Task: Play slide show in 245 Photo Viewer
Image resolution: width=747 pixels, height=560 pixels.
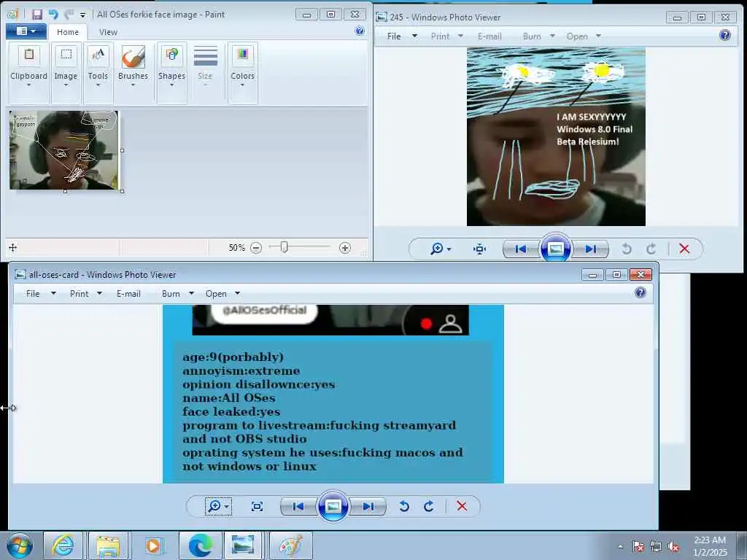Action: (x=555, y=248)
